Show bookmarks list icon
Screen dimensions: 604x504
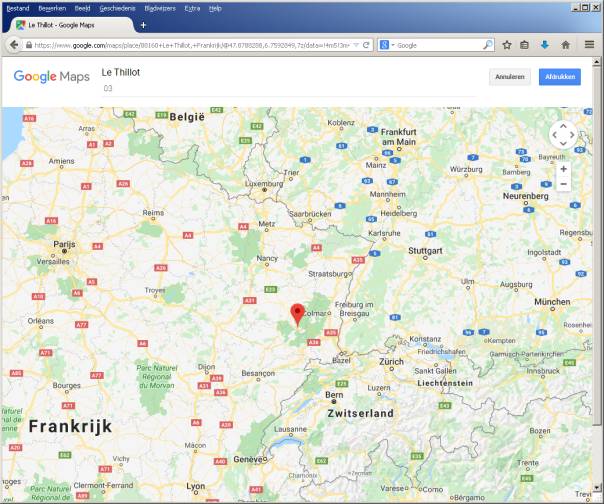pyautogui.click(x=524, y=45)
